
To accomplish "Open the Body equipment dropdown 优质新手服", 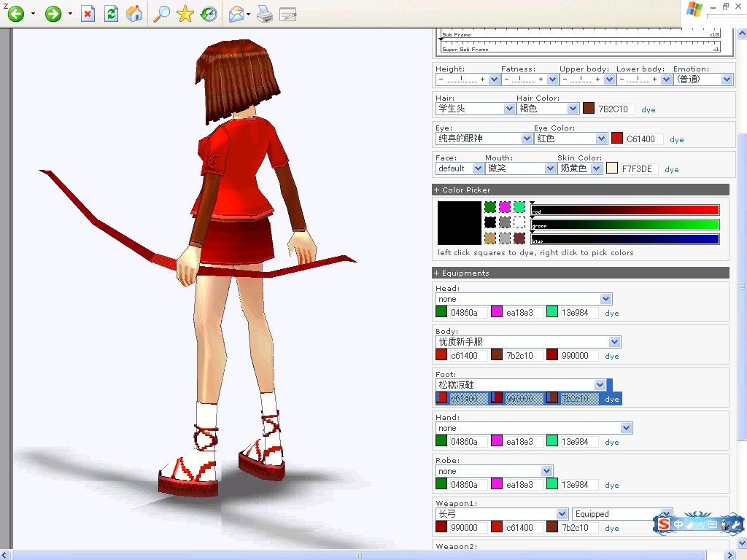I will (x=528, y=342).
